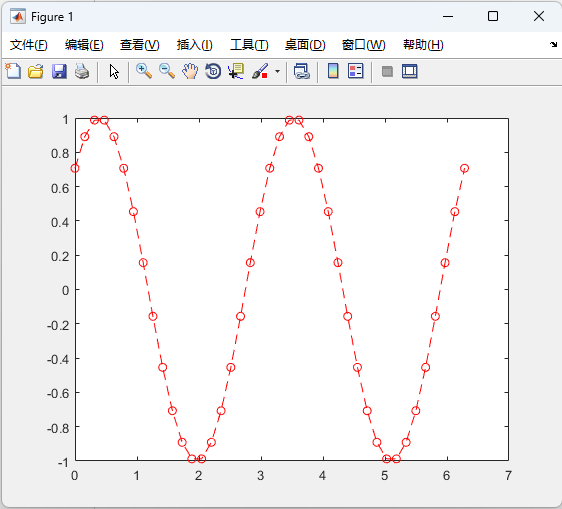Maximize the Figure 1 window
562x509 pixels.
(x=493, y=16)
